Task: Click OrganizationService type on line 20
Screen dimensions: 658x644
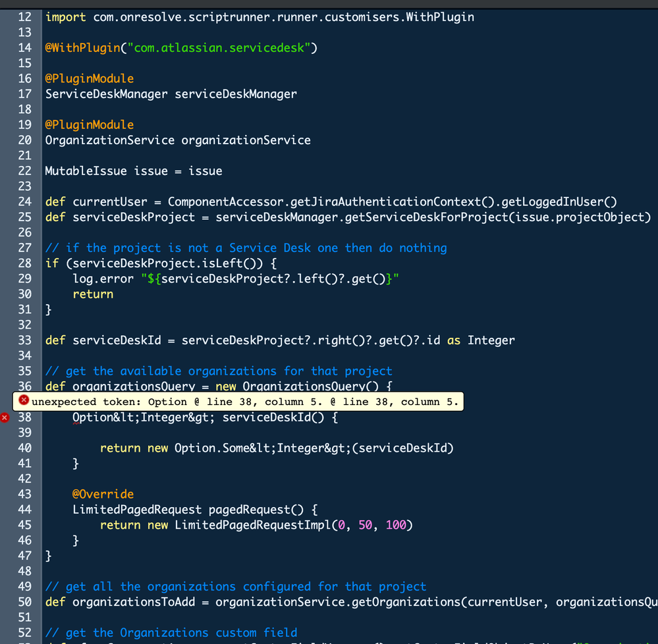Action: coord(109,140)
